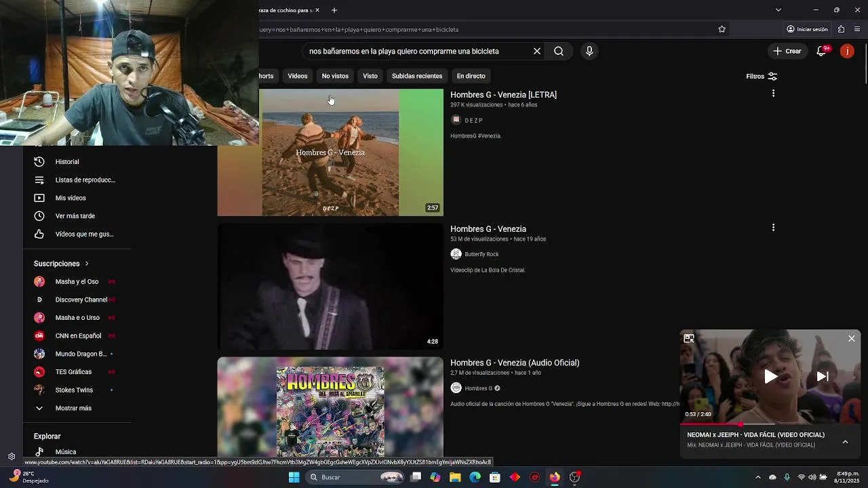Click the Crear button

[787, 51]
